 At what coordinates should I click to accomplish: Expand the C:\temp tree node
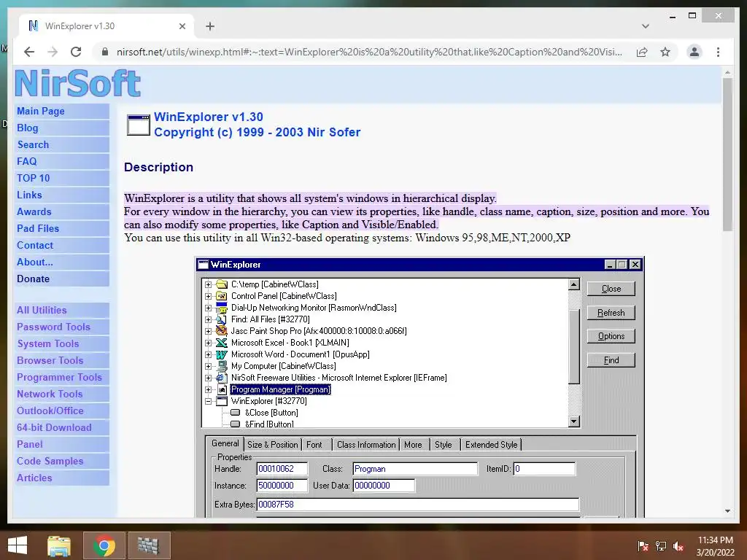(x=208, y=285)
